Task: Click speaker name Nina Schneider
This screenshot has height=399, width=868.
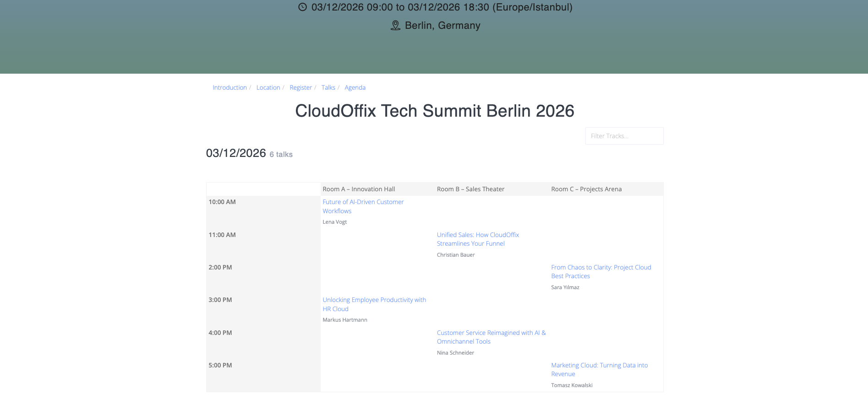Action: point(455,353)
